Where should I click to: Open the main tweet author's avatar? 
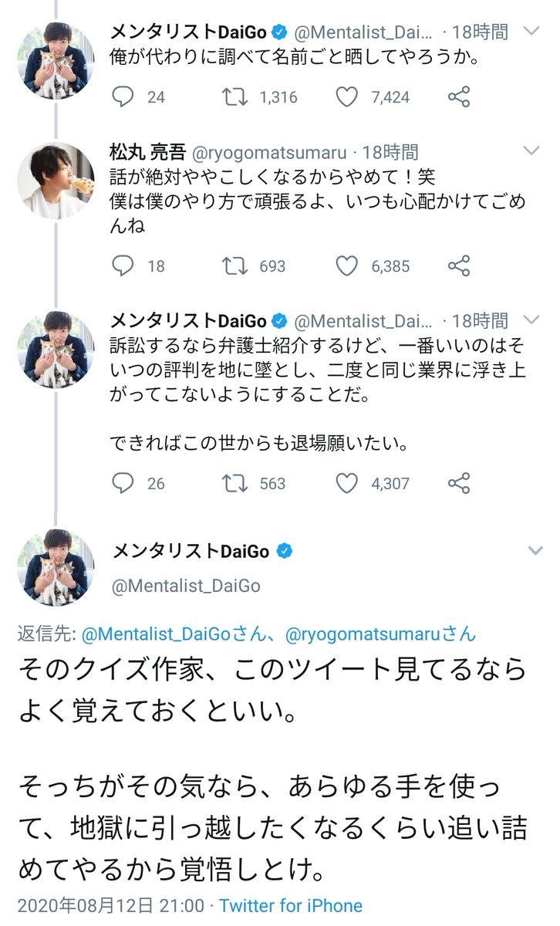pyautogui.click(x=56, y=568)
